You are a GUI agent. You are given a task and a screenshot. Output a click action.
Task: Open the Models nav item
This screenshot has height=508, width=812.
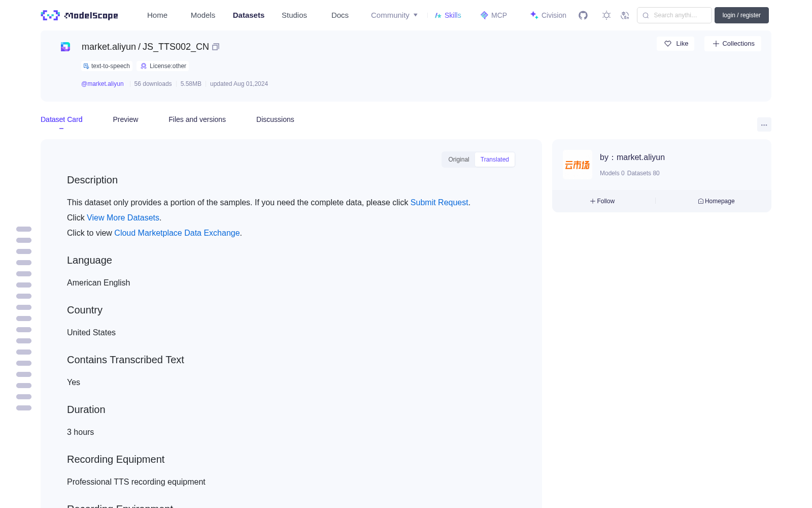coord(203,15)
